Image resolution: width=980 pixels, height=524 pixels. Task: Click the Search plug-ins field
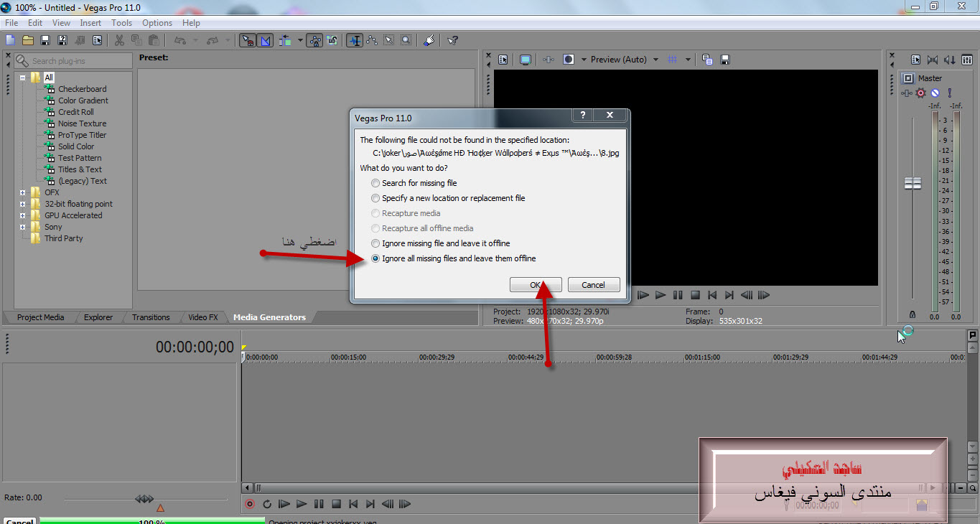point(73,61)
